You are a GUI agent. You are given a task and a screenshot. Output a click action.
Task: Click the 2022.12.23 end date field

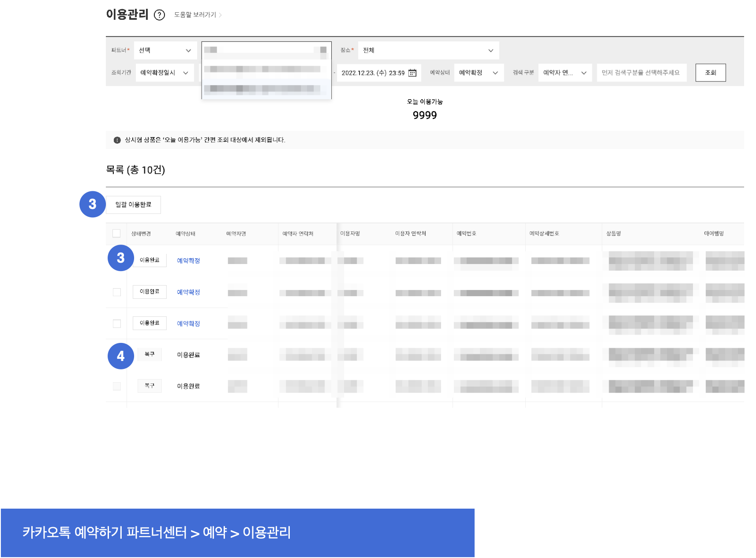click(373, 73)
